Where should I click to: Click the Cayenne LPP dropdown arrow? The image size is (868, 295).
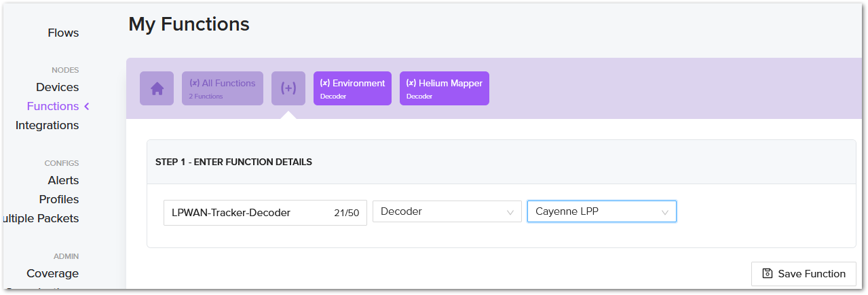click(665, 212)
